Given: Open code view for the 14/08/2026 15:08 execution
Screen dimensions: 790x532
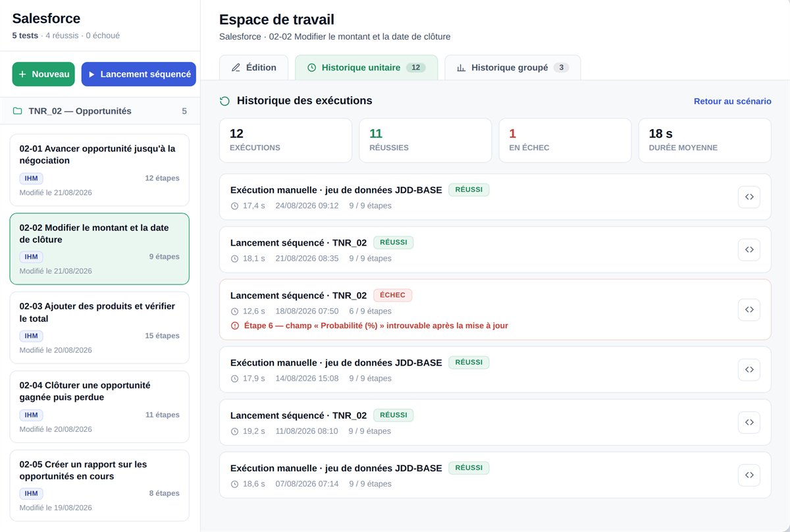Looking at the screenshot, I should [749, 369].
